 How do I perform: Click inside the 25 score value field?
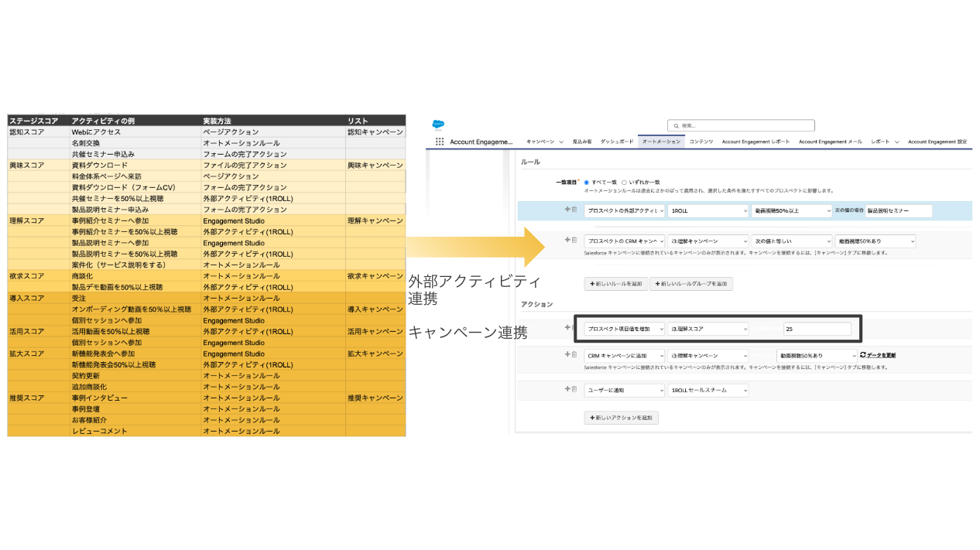pos(817,328)
